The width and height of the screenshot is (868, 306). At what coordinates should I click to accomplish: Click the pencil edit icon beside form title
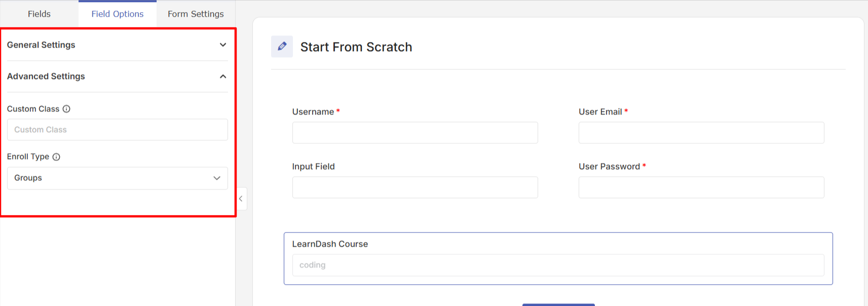click(x=282, y=47)
